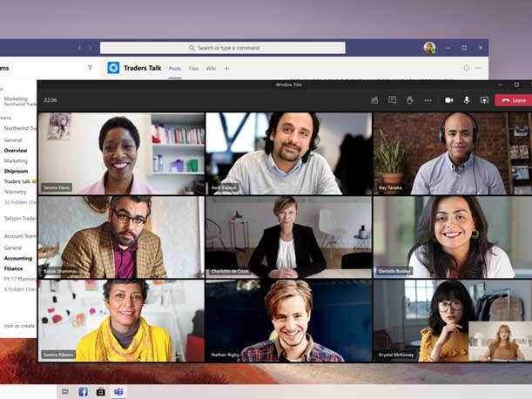
Task: Click the Join or create link
Action: (x=17, y=326)
